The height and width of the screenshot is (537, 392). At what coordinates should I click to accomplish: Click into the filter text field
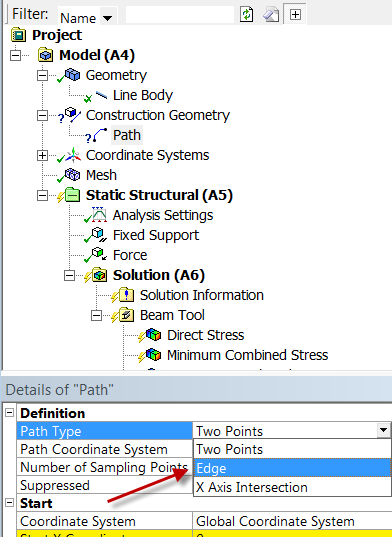pyautogui.click(x=180, y=15)
